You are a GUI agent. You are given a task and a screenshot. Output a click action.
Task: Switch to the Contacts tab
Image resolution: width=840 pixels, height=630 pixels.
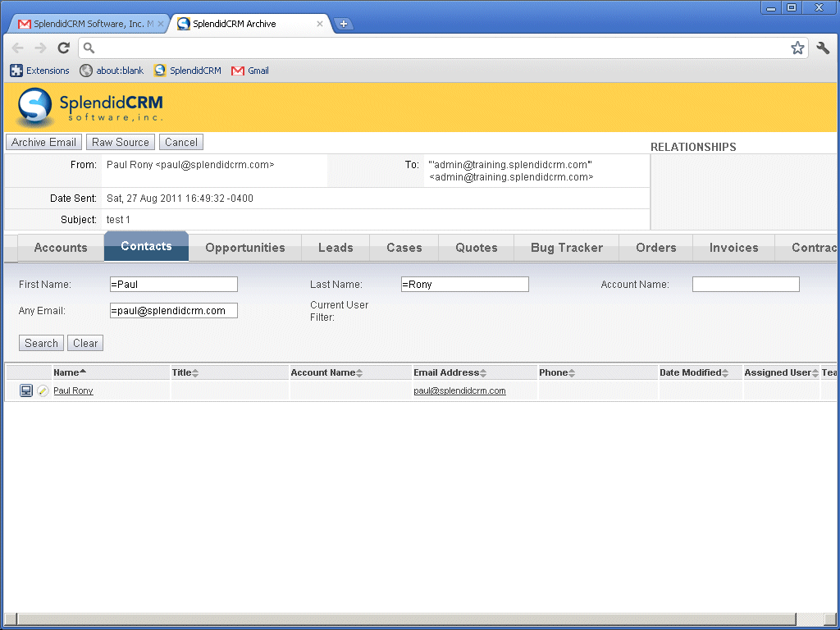146,246
